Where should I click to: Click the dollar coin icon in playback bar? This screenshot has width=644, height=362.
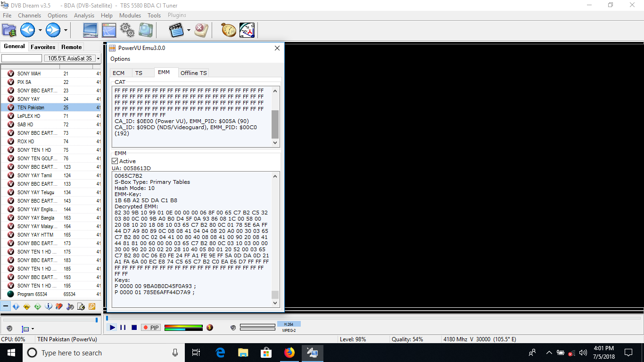[x=210, y=328]
